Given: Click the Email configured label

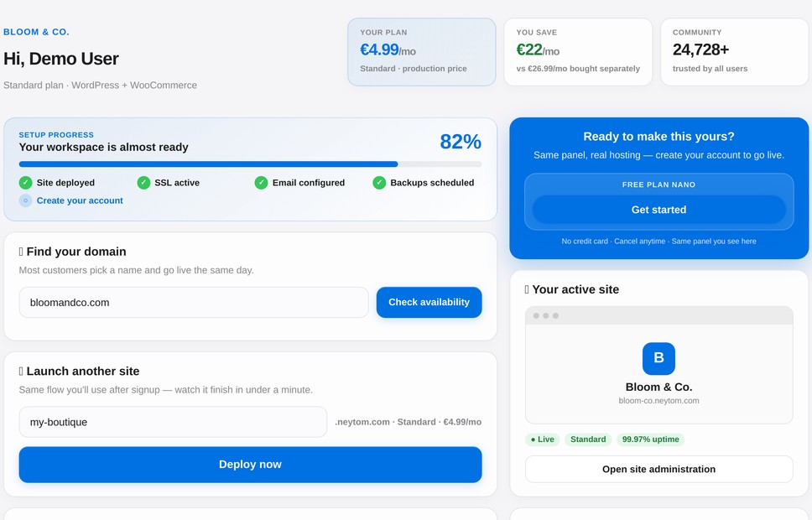Looking at the screenshot, I should pos(309,183).
